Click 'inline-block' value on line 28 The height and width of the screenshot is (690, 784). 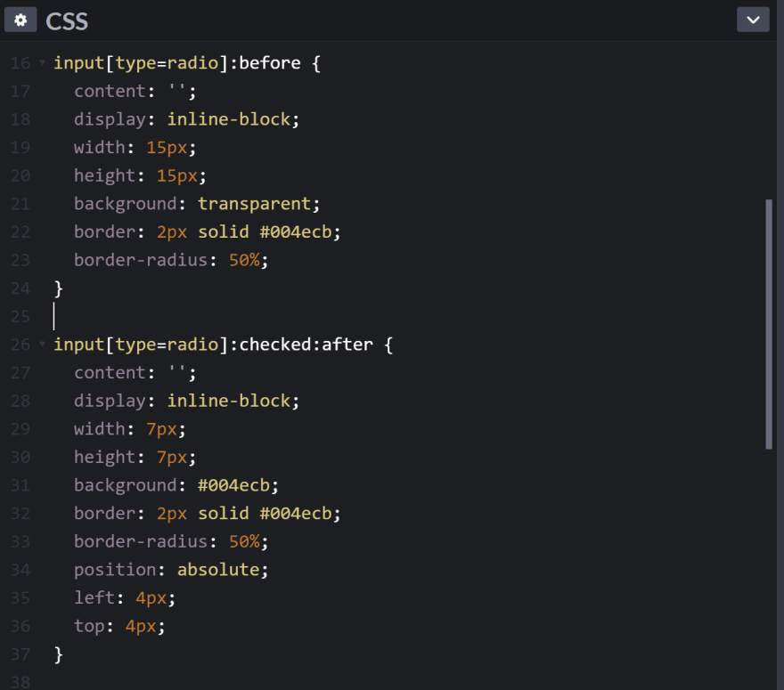pos(229,402)
